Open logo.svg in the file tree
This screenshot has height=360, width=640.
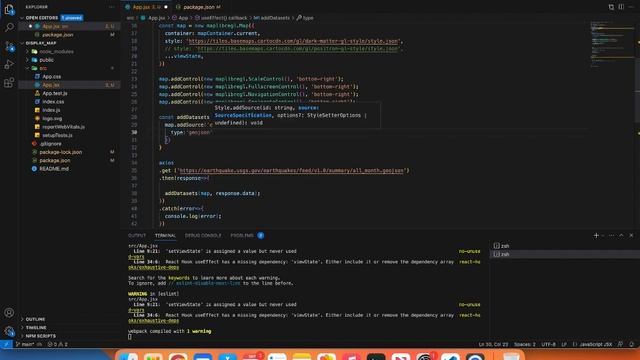(52, 118)
